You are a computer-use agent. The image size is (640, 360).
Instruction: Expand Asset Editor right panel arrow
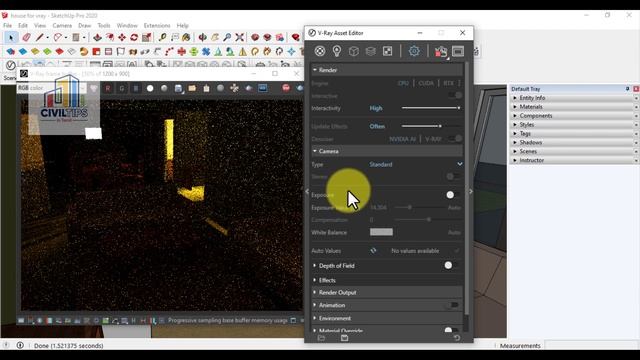471,191
